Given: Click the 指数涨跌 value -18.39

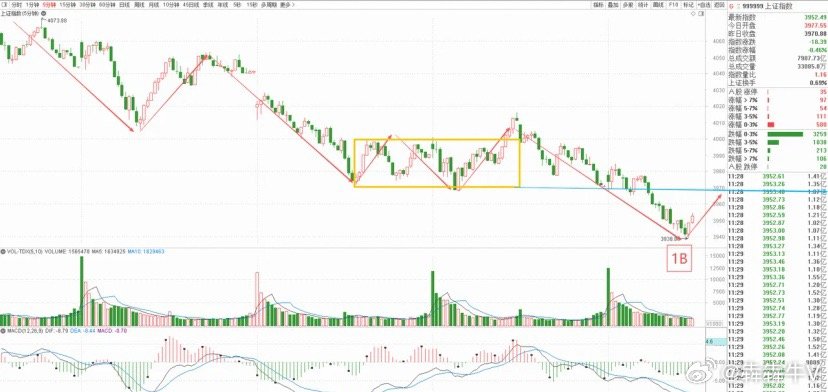Looking at the screenshot, I should tap(817, 42).
